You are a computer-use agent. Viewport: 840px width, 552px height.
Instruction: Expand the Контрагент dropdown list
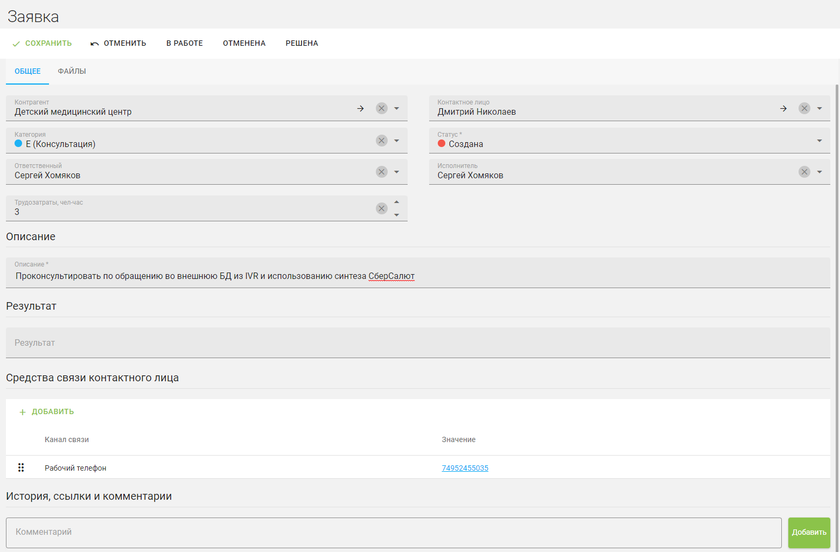(x=397, y=108)
